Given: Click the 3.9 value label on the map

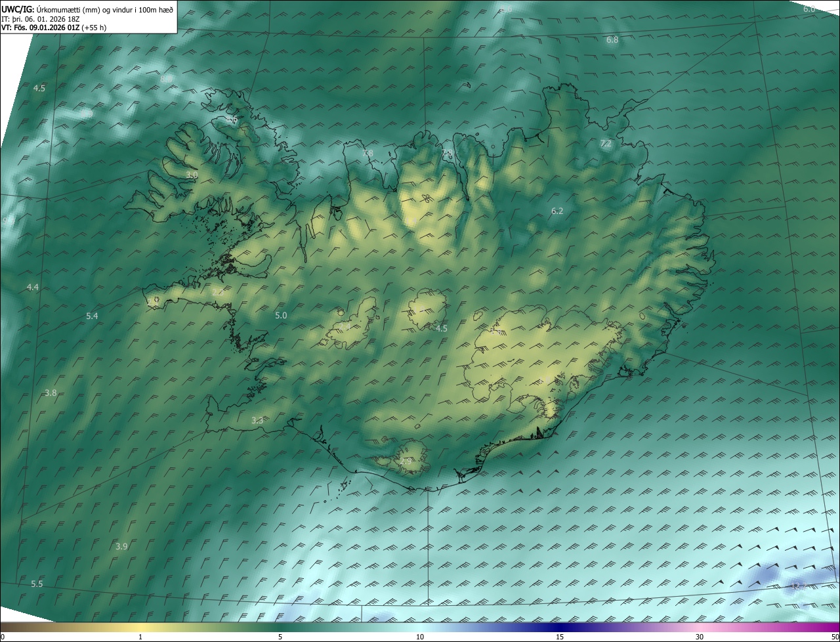Looking at the screenshot, I should pos(121,547).
